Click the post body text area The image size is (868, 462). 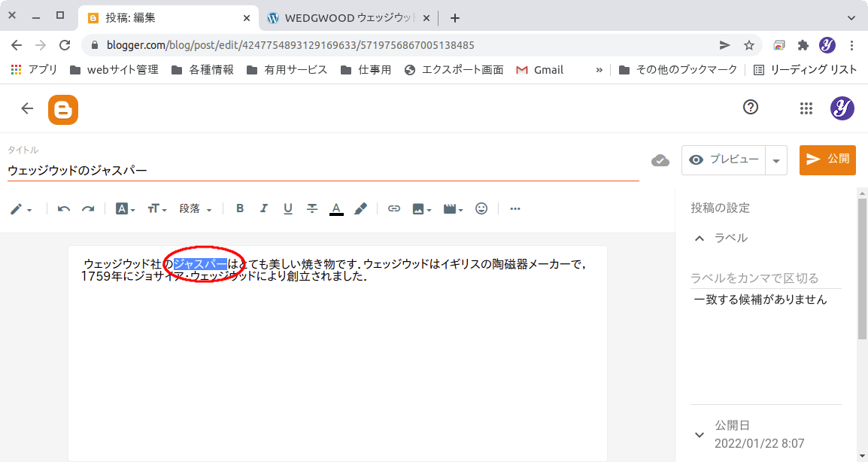click(x=338, y=354)
